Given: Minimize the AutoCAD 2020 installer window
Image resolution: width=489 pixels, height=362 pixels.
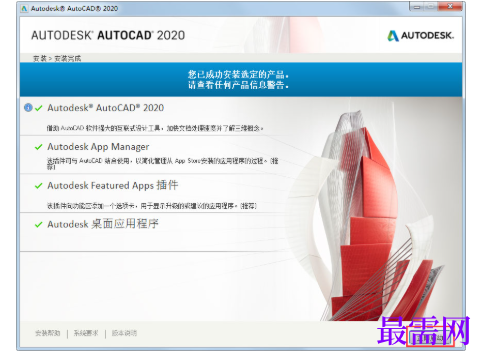Looking at the screenshot, I should click(x=417, y=7).
